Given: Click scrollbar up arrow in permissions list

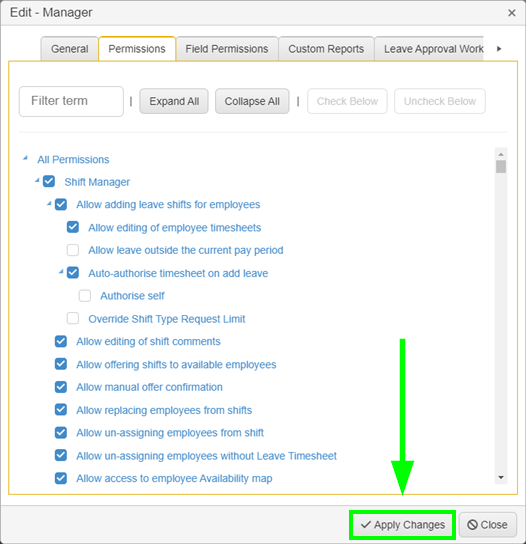Looking at the screenshot, I should (501, 153).
